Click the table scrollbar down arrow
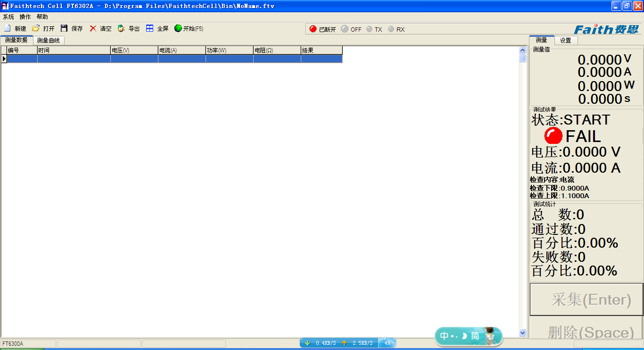The width and height of the screenshot is (644, 350). point(522,333)
